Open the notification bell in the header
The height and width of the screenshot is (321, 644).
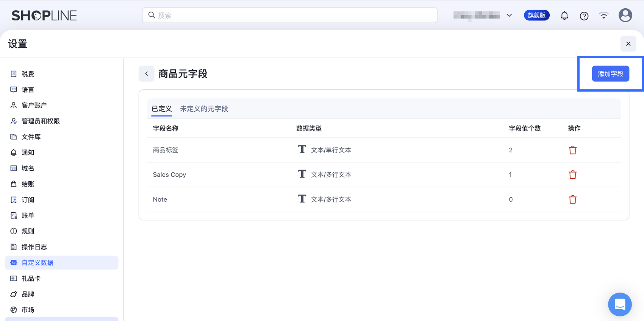(564, 16)
